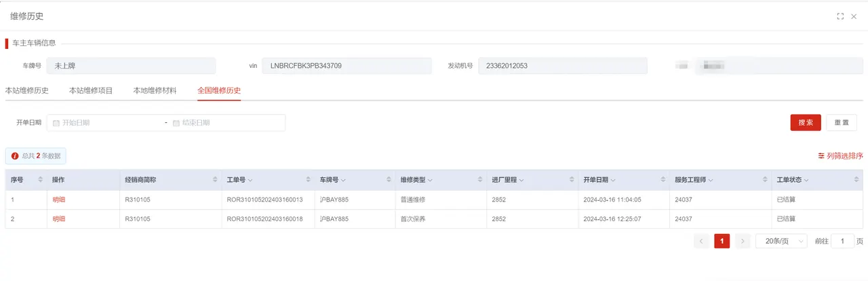Switch to the 本地维修材料 tab
This screenshot has height=281, width=868.
tap(155, 90)
